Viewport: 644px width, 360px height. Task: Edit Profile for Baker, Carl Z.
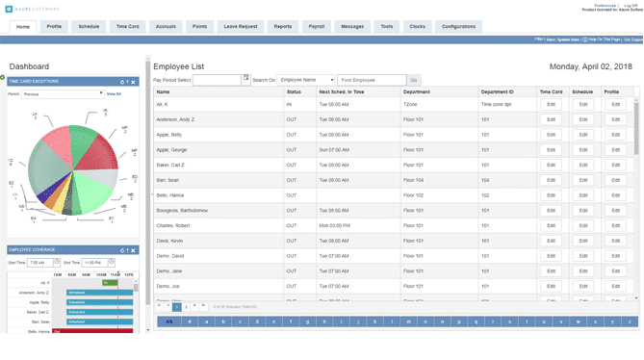pyautogui.click(x=615, y=165)
